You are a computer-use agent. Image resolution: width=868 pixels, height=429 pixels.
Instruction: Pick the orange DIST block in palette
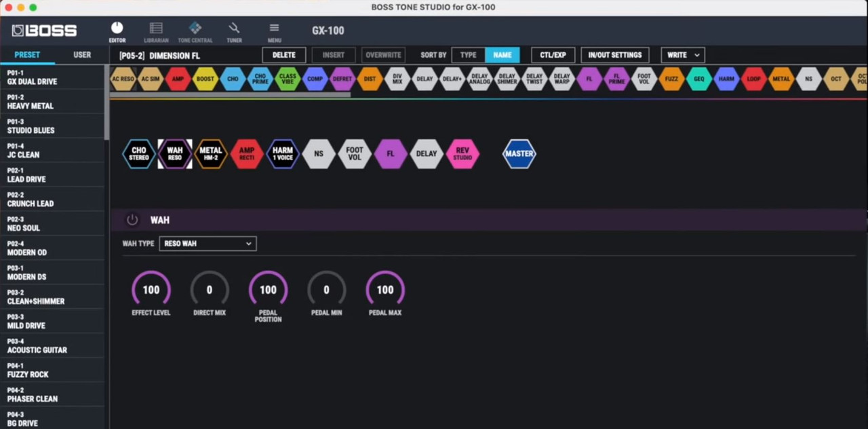(x=370, y=79)
